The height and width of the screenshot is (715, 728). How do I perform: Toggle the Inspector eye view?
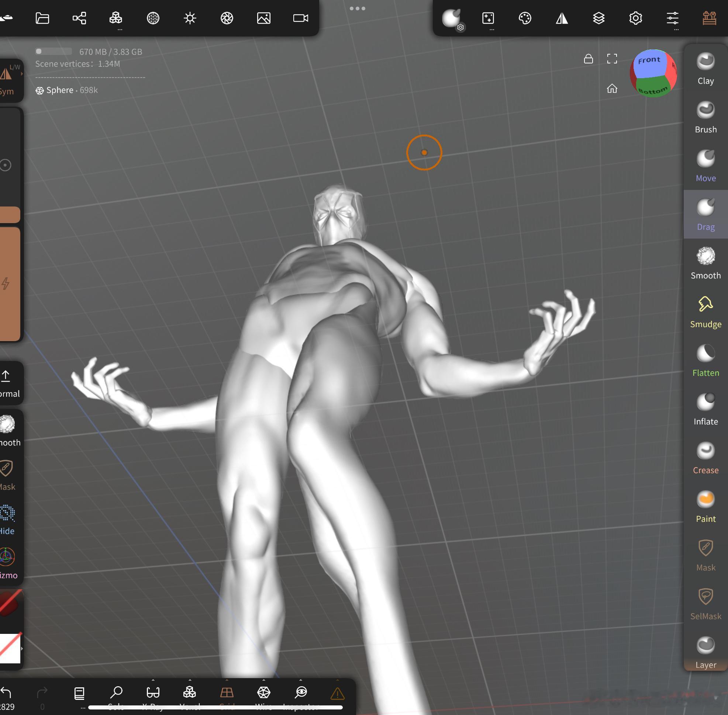pos(301,697)
